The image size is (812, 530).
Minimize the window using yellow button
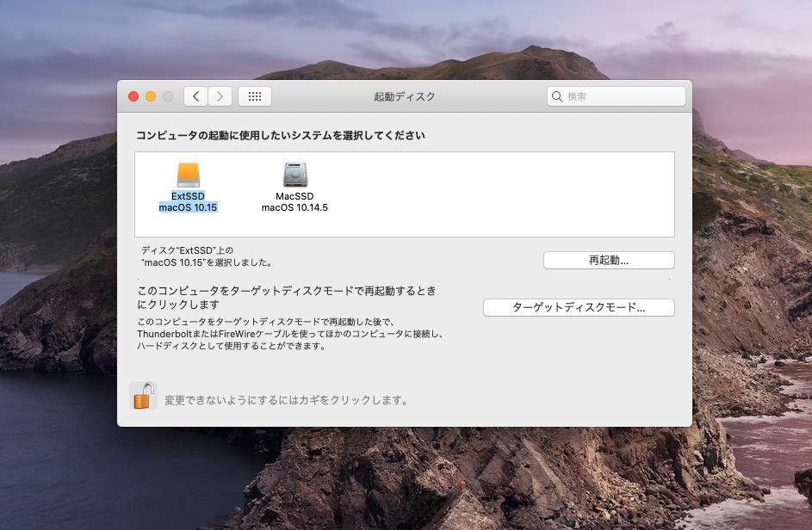(151, 96)
